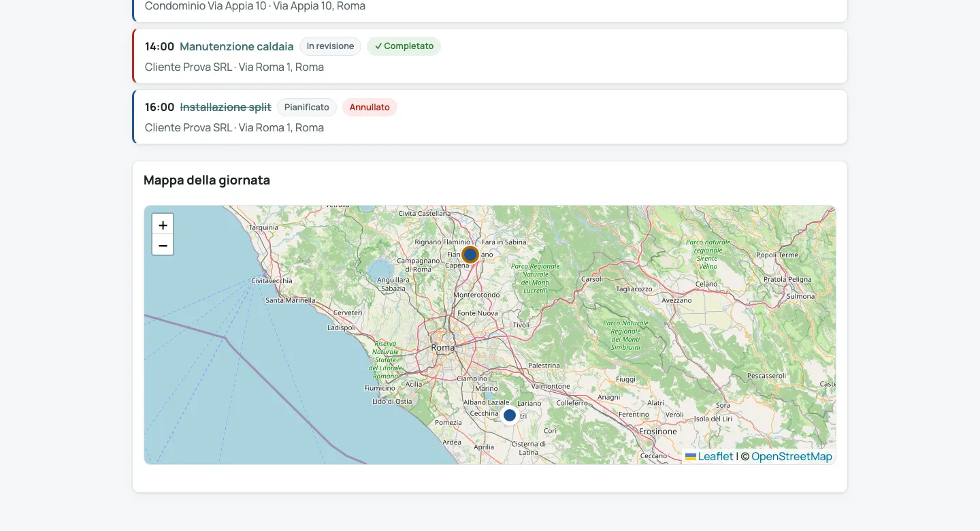
Task: Select the Mappa della giornata heading
Action: coord(207,180)
